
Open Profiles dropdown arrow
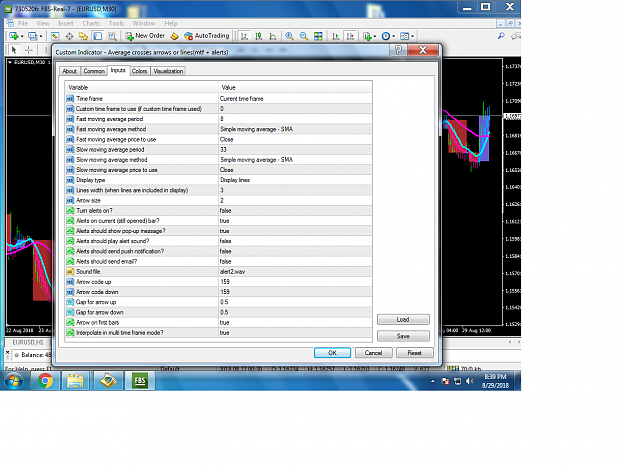pos(41,36)
